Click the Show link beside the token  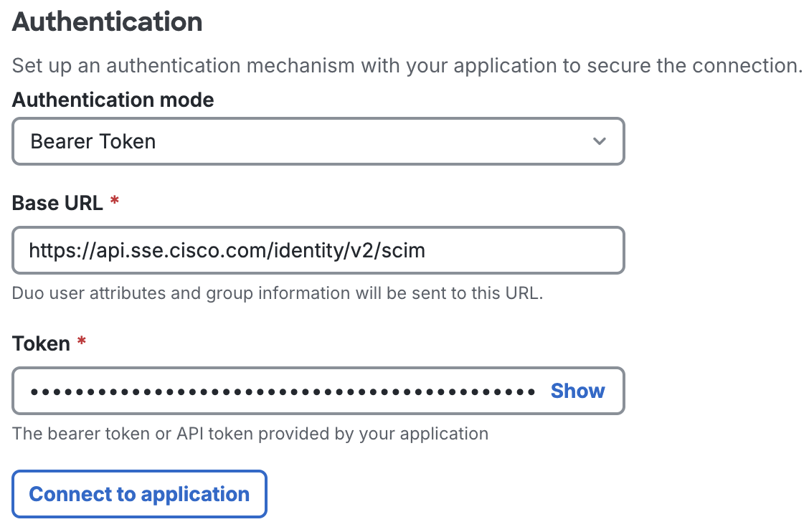point(577,391)
